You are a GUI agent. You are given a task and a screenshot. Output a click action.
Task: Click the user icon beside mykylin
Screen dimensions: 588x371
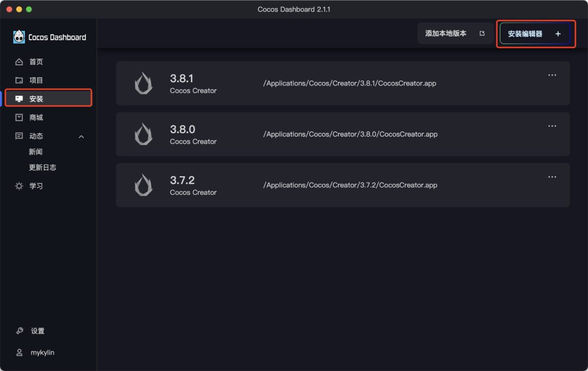[x=20, y=353]
